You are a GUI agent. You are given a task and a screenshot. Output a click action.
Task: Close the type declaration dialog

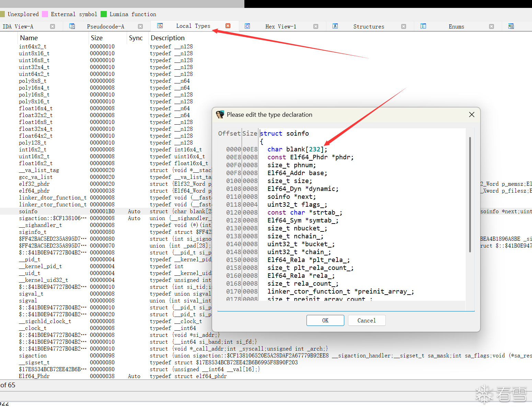[x=472, y=115]
